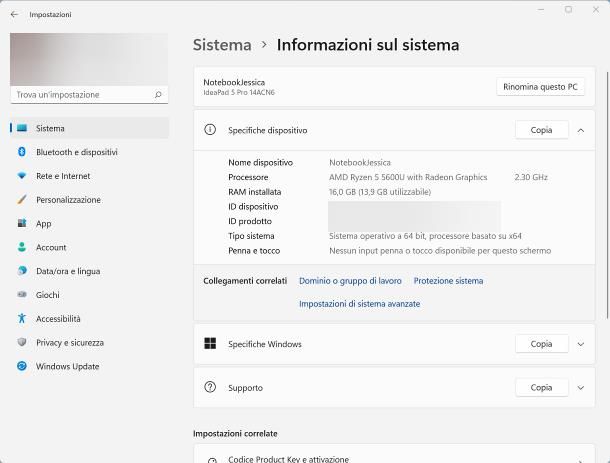610x463 pixels.
Task: Copy the Specifiche Windows details
Action: 542,344
